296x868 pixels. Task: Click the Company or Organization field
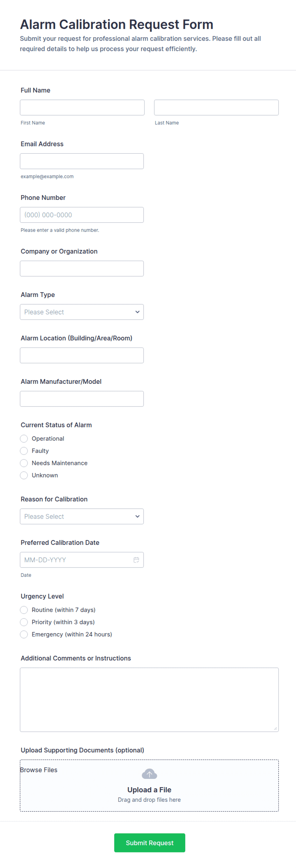[82, 269]
